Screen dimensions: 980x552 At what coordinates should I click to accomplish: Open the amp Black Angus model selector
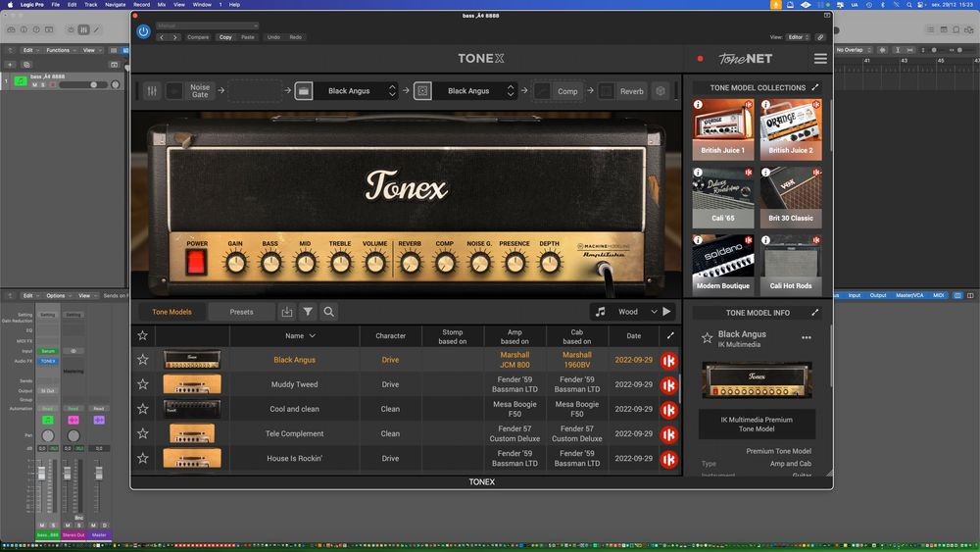coord(349,91)
